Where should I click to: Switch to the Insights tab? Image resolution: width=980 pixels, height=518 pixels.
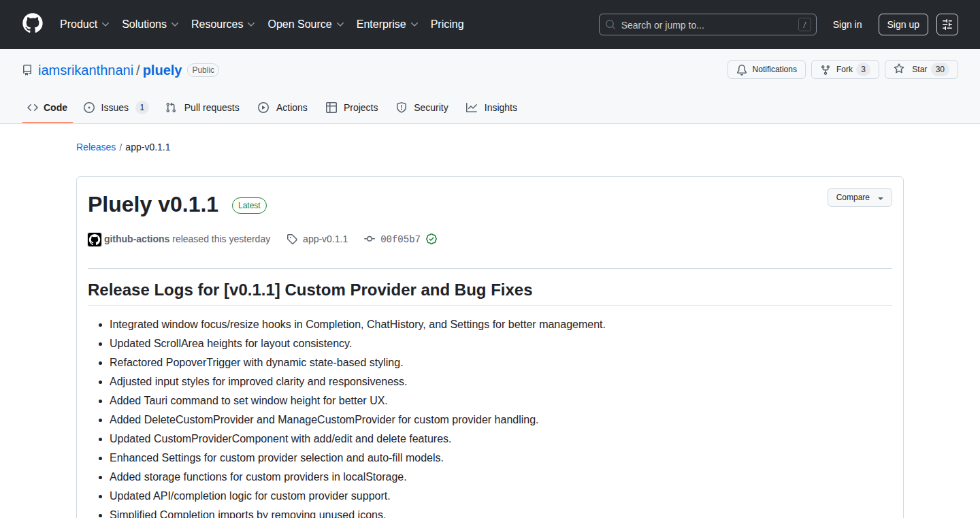[x=492, y=108]
